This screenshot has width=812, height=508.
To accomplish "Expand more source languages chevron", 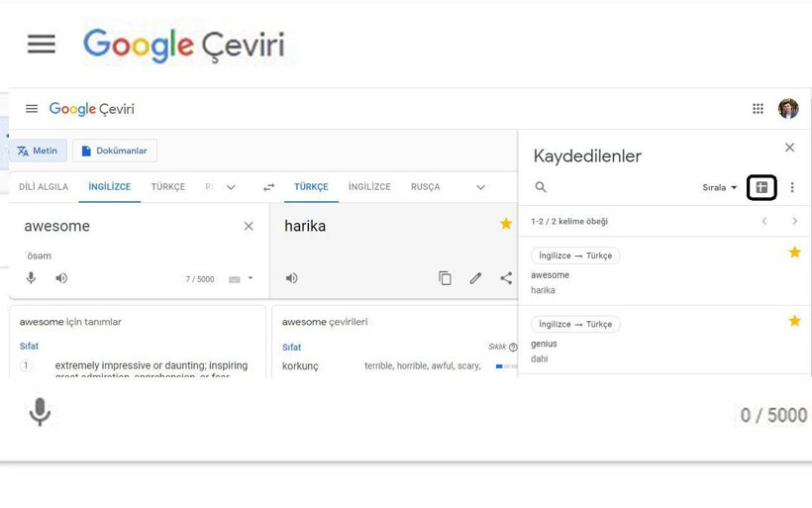I will [x=231, y=187].
